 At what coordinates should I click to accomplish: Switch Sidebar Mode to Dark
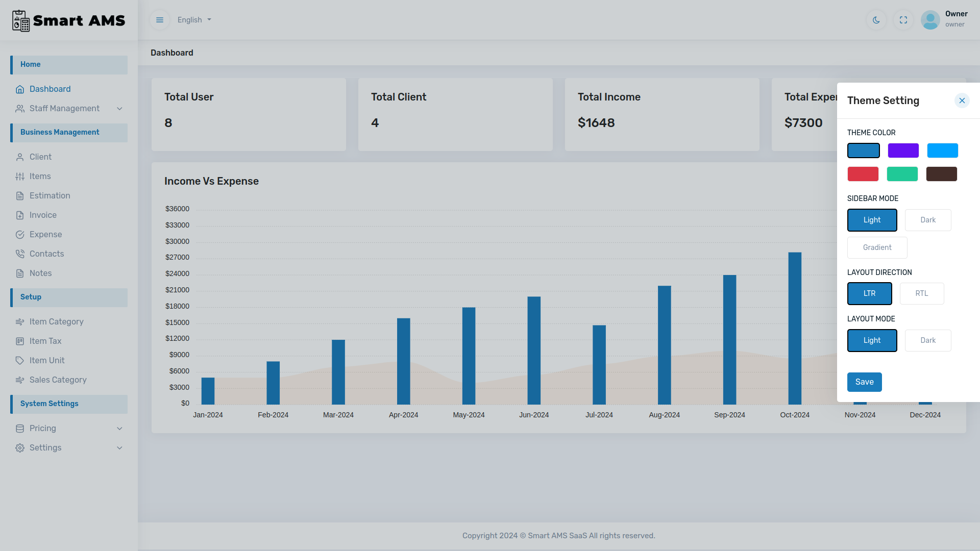pos(928,220)
